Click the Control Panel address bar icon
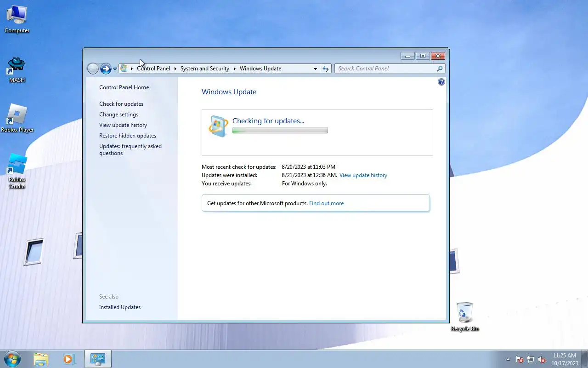This screenshot has height=368, width=588. [x=124, y=68]
